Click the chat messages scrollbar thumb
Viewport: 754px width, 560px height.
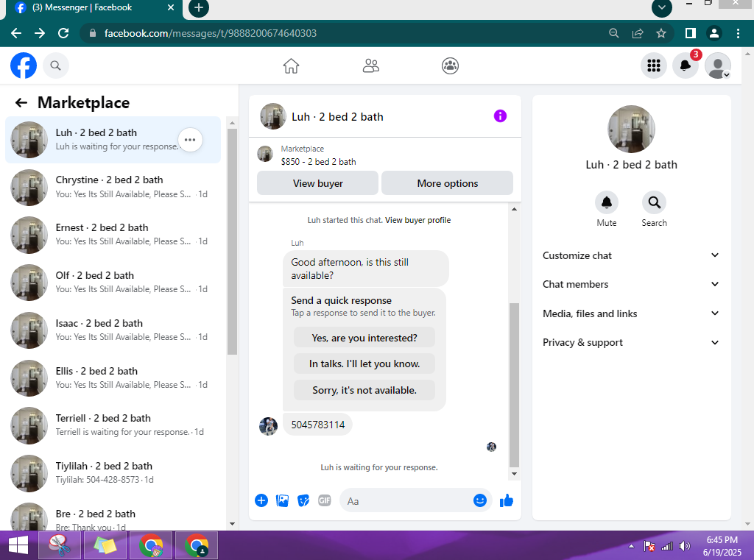click(x=514, y=385)
